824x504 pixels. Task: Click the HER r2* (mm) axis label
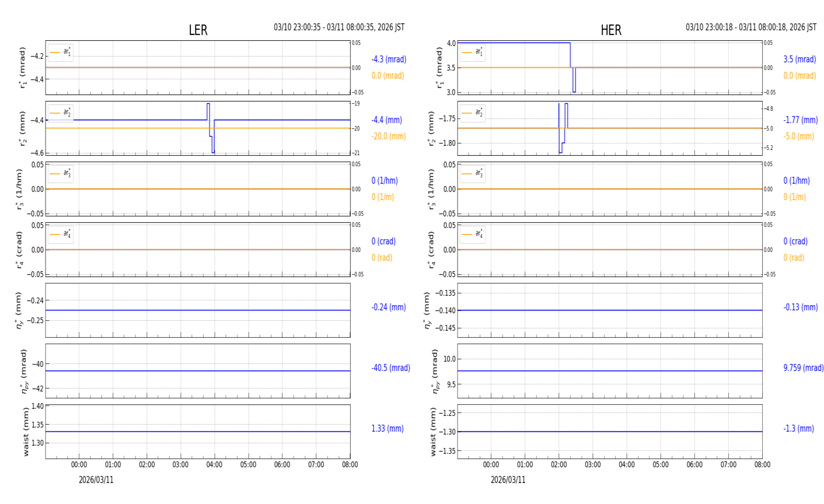coord(431,128)
